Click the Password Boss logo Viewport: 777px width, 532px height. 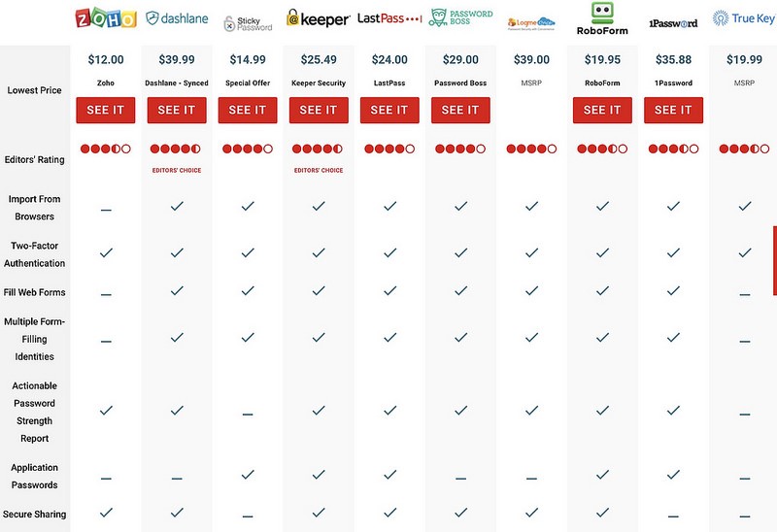coord(460,18)
